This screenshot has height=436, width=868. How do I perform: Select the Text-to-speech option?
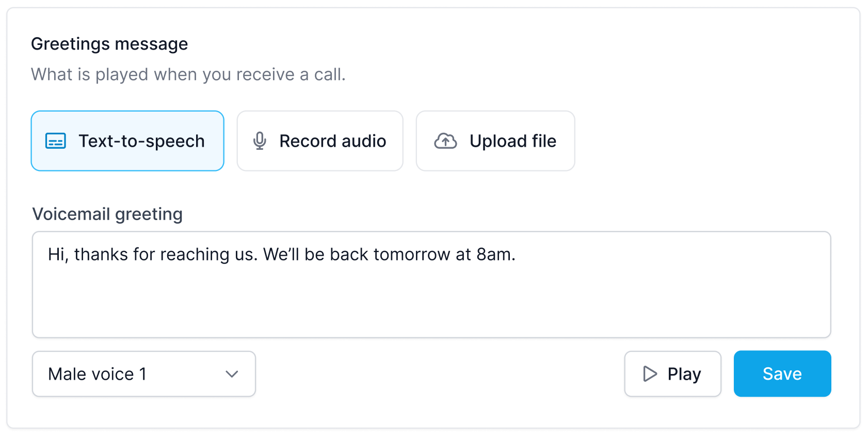tap(127, 141)
